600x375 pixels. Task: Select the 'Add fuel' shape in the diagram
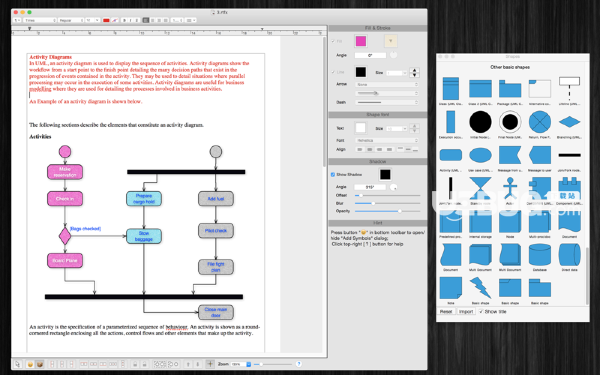[216, 199]
